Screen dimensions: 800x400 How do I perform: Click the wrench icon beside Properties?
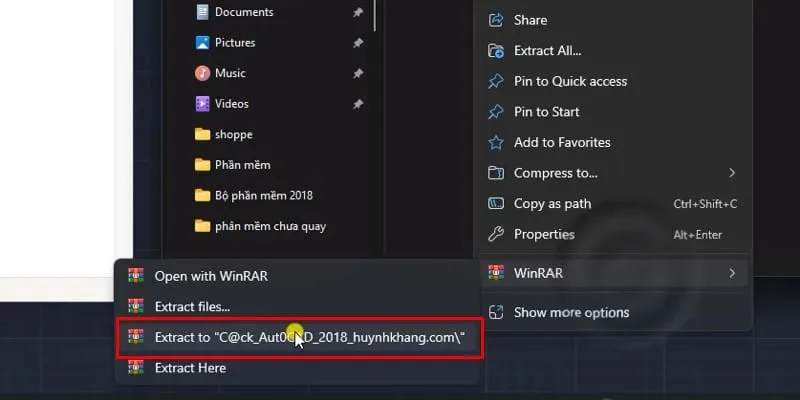[496, 234]
